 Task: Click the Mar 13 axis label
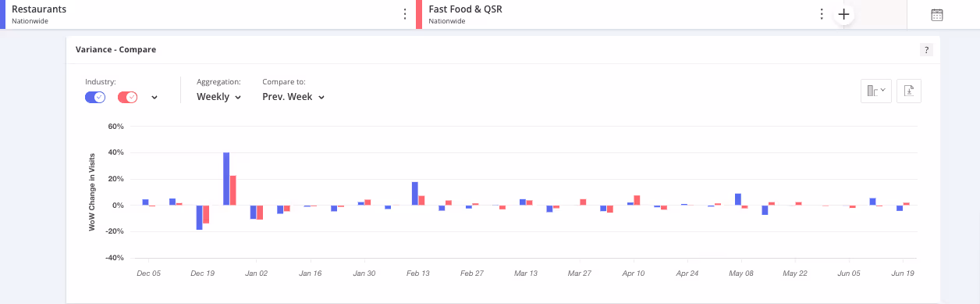[x=526, y=274]
